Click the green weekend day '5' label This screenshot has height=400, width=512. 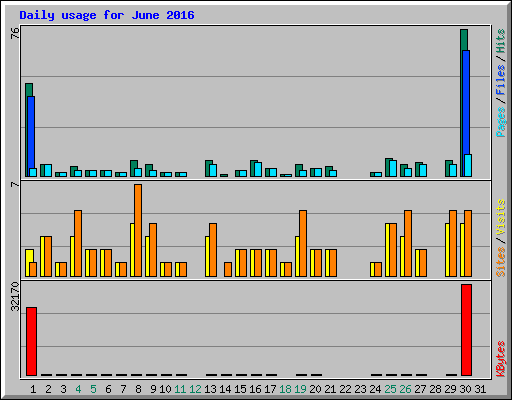pyautogui.click(x=93, y=389)
